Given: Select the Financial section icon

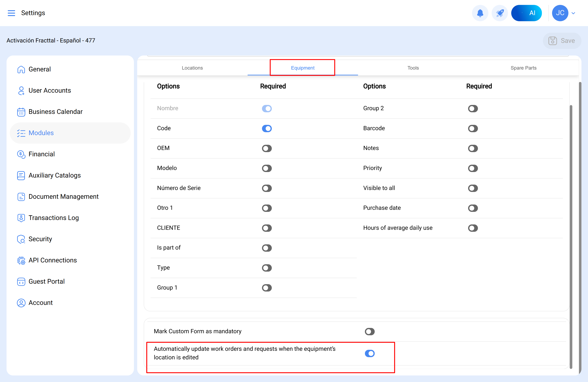Looking at the screenshot, I should click(x=21, y=154).
